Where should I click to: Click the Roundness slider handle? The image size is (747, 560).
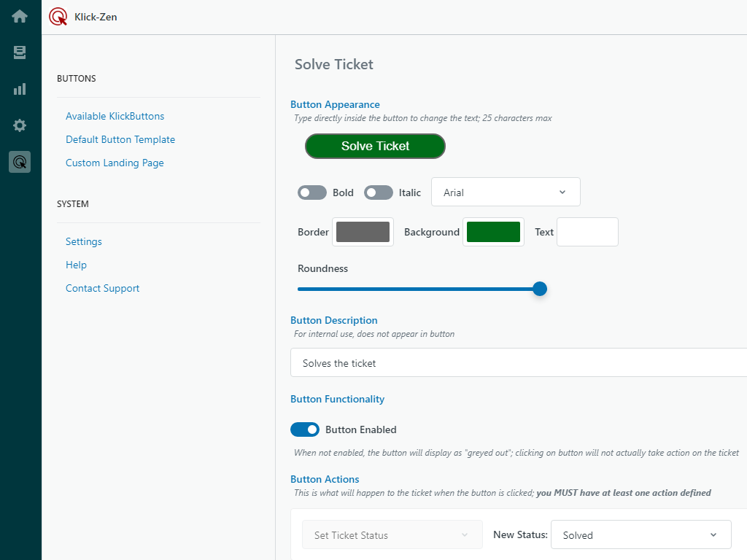[x=540, y=289]
